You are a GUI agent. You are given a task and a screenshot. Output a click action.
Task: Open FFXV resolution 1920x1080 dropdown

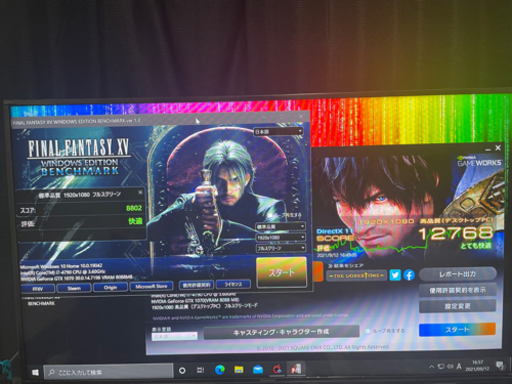click(280, 237)
